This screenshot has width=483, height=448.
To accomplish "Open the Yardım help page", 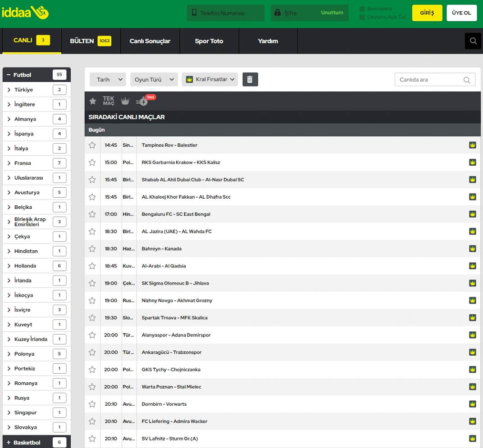I will 268,41.
